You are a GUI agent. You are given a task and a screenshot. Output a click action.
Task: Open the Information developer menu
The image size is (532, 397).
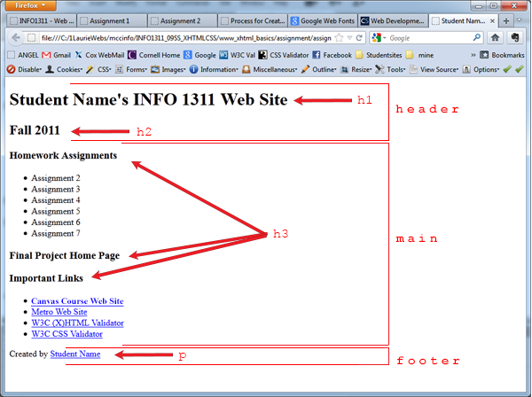coord(214,69)
